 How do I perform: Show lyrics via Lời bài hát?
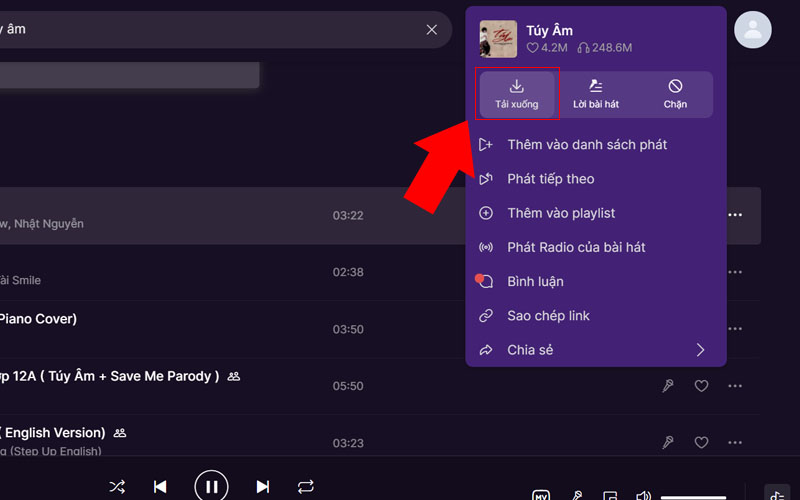[596, 94]
